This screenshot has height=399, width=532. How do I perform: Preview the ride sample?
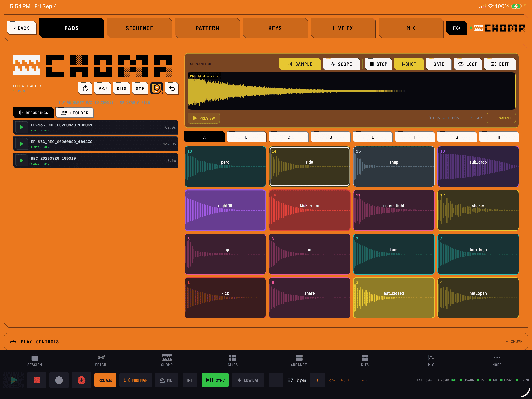(x=204, y=118)
